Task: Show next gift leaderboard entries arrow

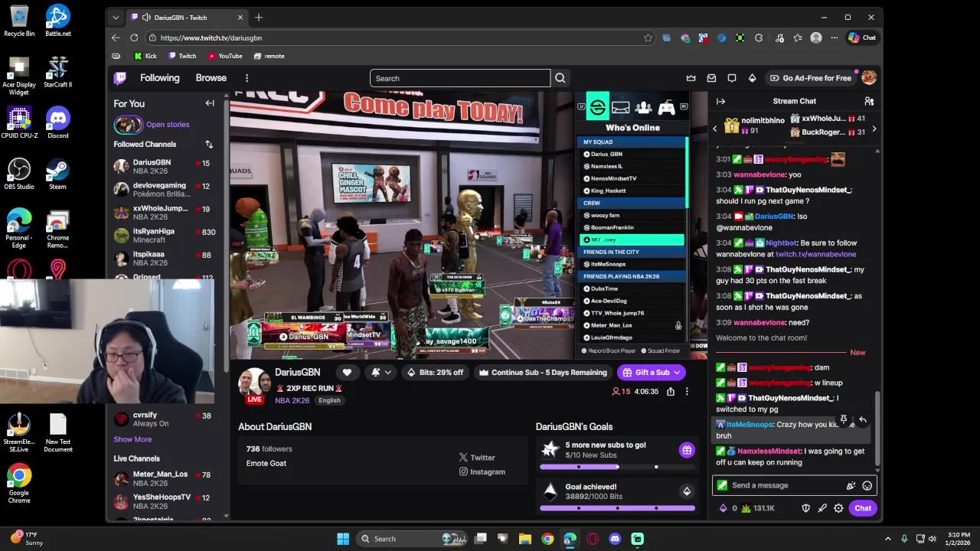Action: pyautogui.click(x=874, y=129)
